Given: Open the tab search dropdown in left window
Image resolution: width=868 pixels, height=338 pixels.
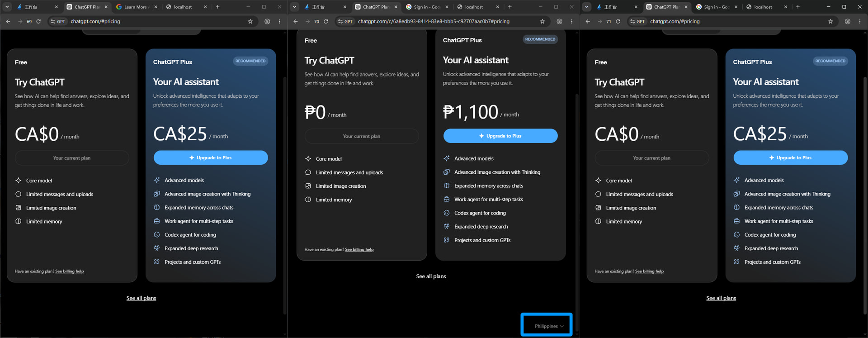Looking at the screenshot, I should [7, 7].
